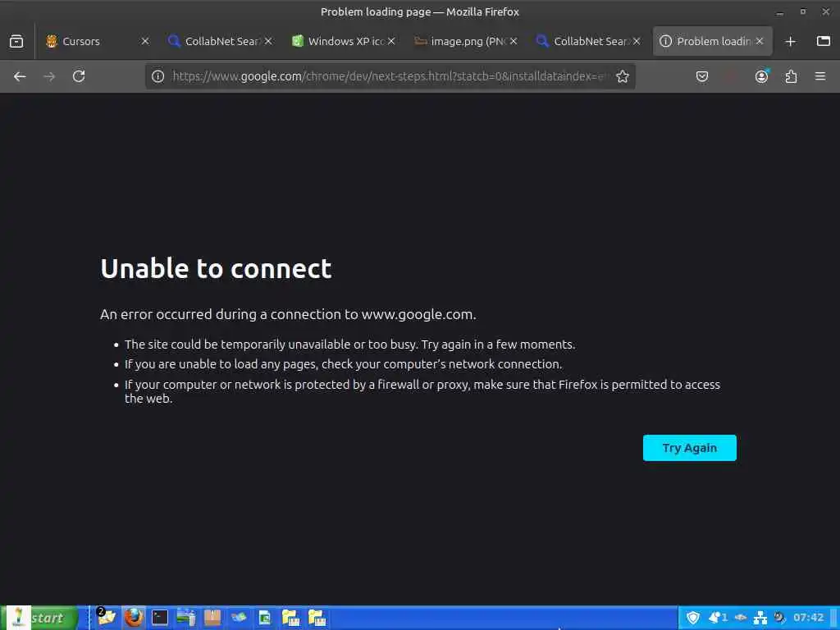The image size is (840, 630).
Task: Reload the current page
Action: (x=79, y=76)
